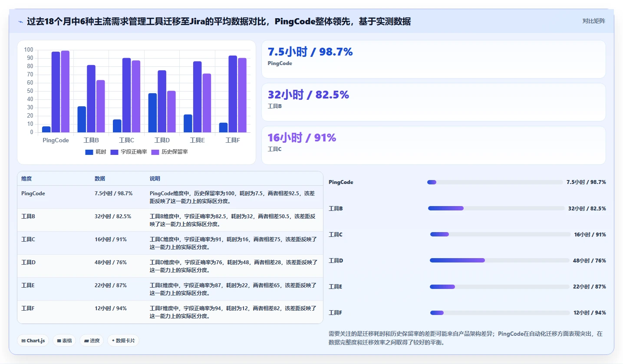The width and height of the screenshot is (623, 364).
Task: Toggle the 字段正确率 legend swatch
Action: (x=115, y=152)
